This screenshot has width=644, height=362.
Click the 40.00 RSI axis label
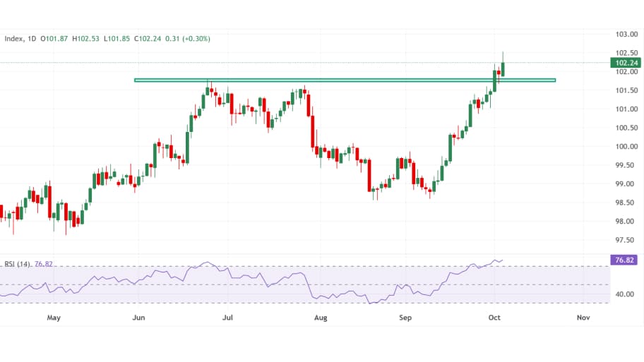(x=625, y=294)
